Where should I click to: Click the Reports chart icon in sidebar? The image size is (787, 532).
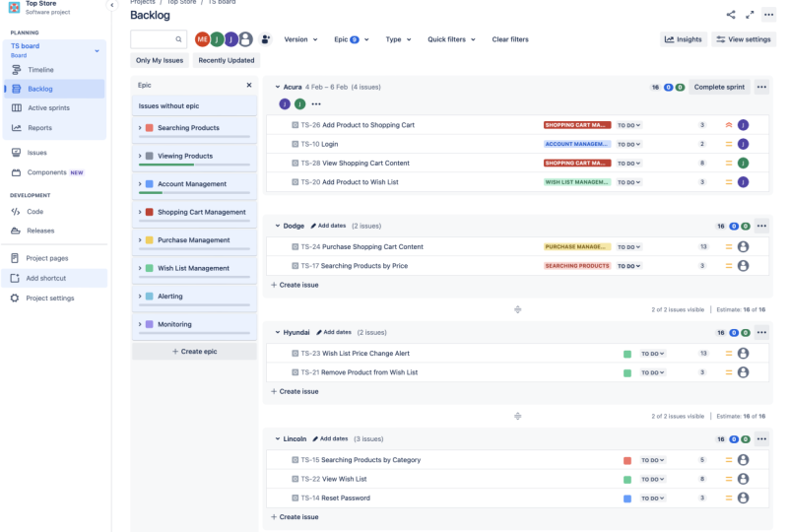click(x=16, y=128)
